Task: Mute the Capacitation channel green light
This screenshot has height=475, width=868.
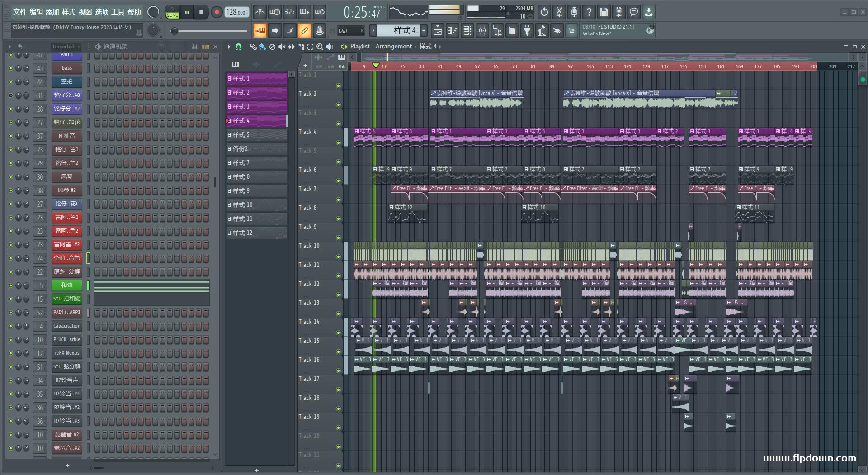Action: (x=11, y=326)
